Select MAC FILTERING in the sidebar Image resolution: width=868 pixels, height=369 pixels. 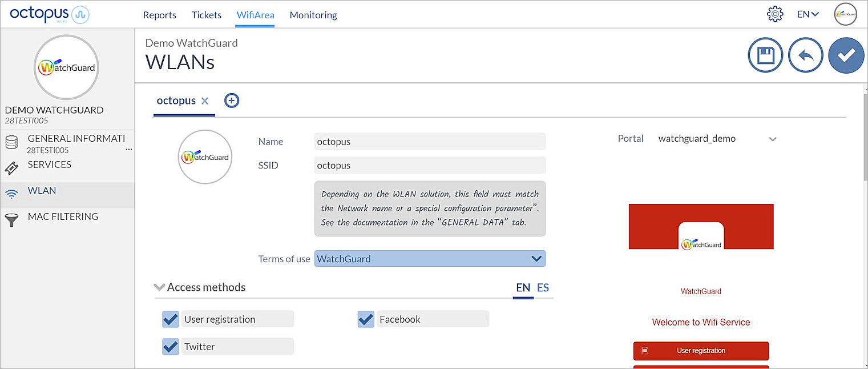[63, 217]
